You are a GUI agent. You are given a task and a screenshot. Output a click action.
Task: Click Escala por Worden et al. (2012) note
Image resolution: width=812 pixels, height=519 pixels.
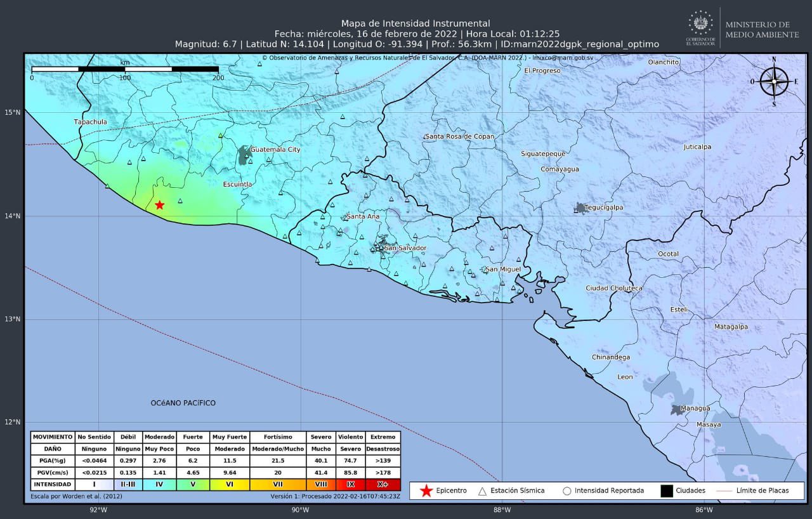[x=76, y=496]
